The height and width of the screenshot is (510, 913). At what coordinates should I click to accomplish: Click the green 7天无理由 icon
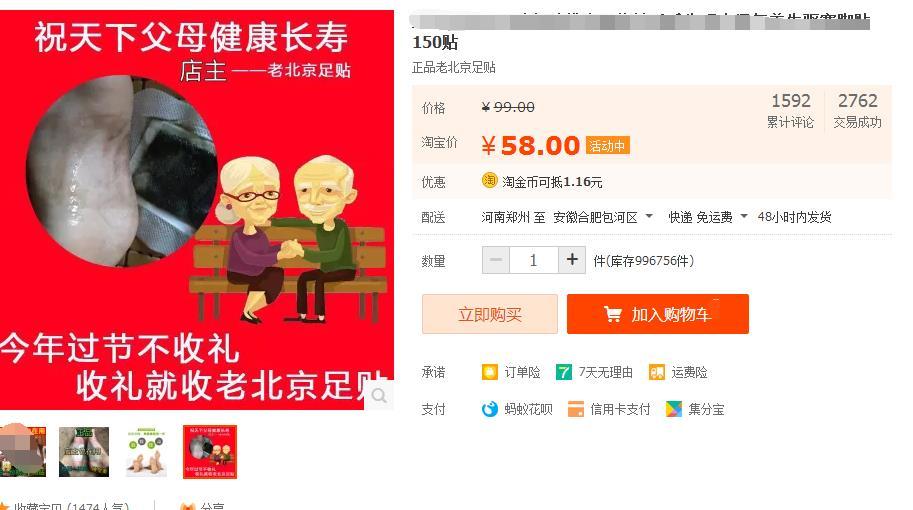(564, 372)
